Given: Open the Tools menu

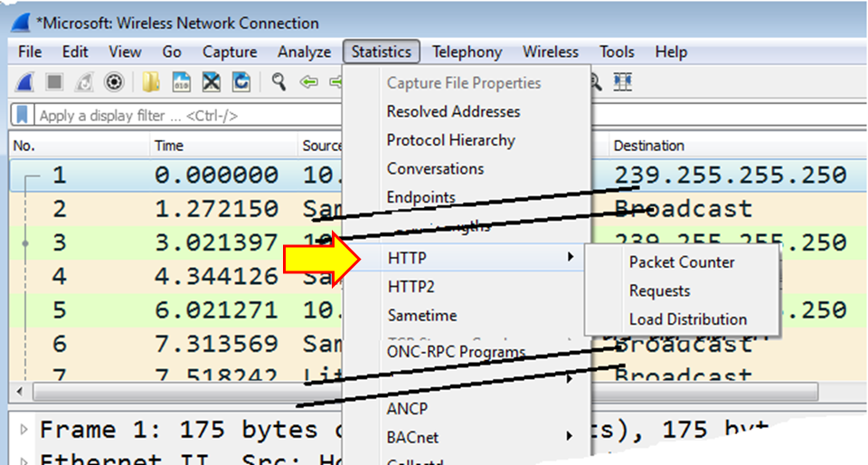Looking at the screenshot, I should pos(617,52).
